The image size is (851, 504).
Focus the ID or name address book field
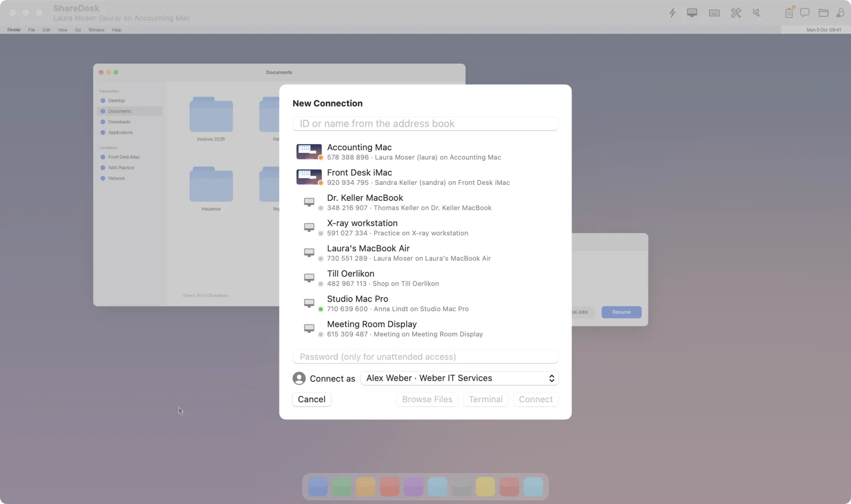coord(425,124)
